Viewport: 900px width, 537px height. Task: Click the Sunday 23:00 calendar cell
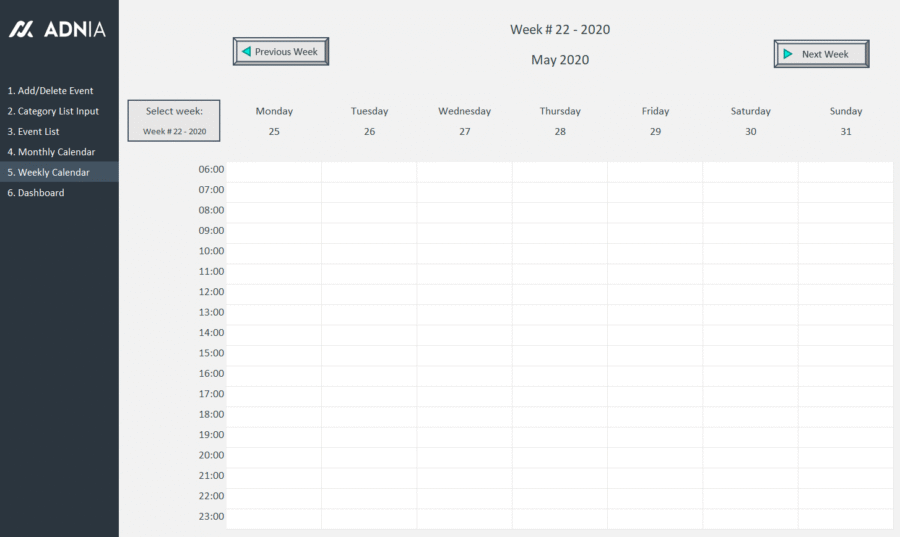tap(845, 518)
